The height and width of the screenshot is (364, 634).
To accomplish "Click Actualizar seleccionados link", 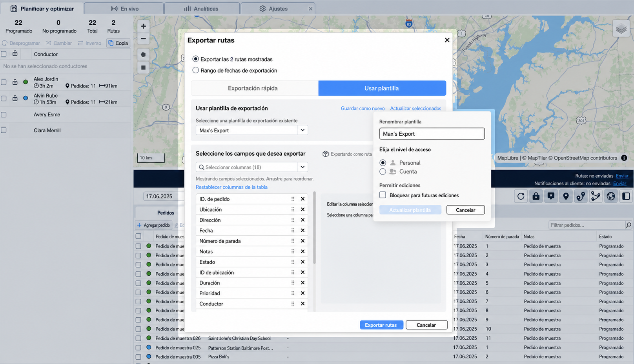I will click(x=415, y=108).
